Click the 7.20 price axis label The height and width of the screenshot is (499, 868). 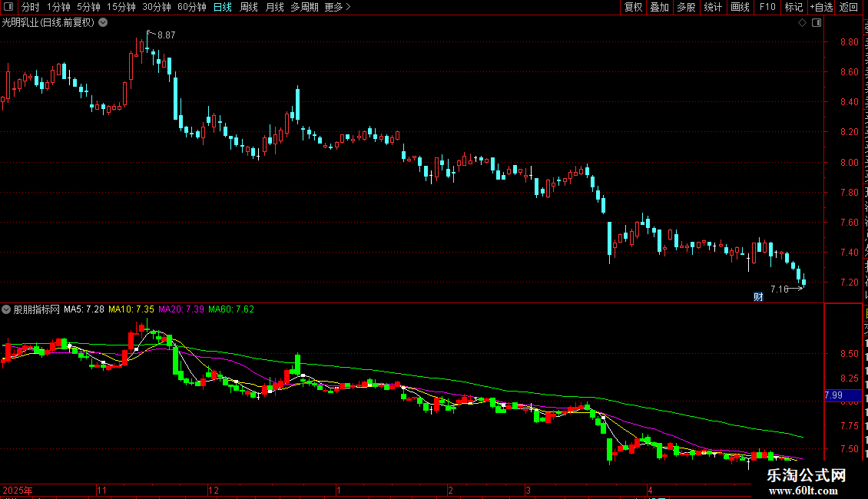point(850,283)
